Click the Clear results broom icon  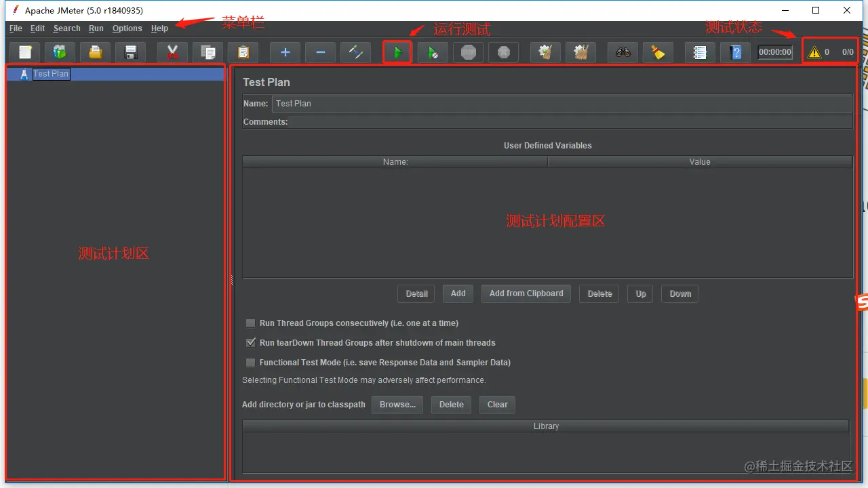coord(545,52)
